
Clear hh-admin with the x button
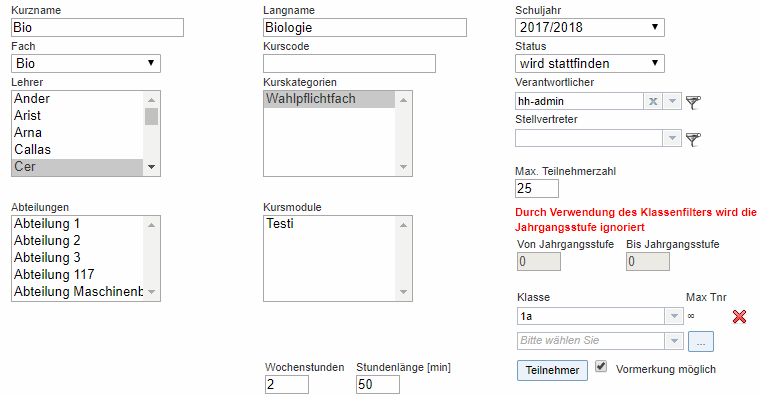click(653, 101)
